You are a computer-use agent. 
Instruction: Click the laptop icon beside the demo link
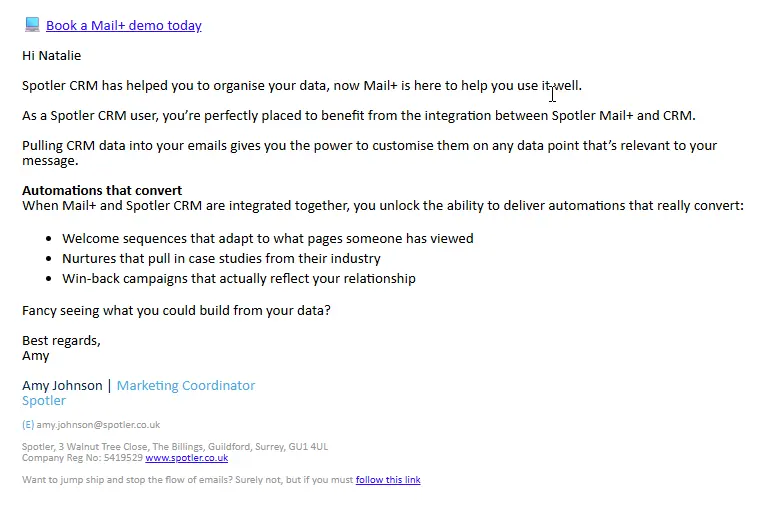(x=32, y=25)
